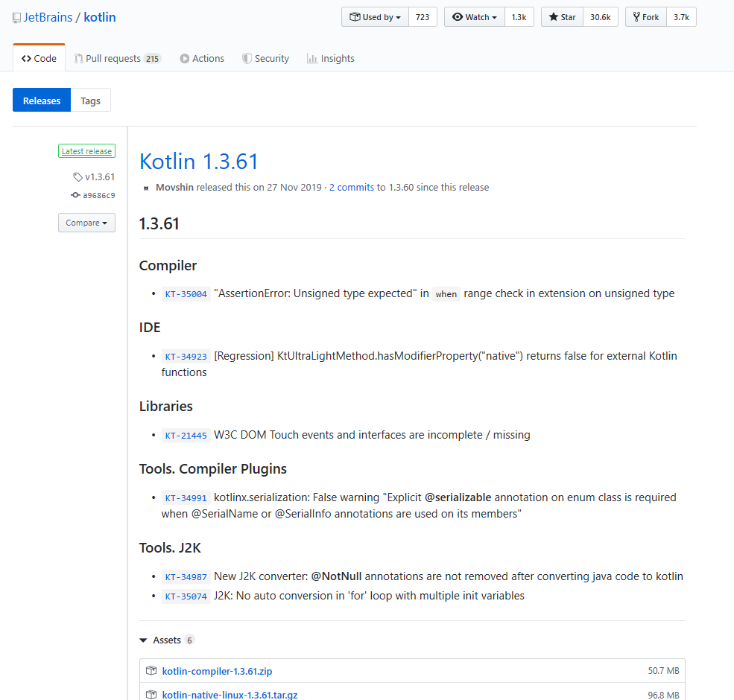Screen dimensions: 734x700
Task: Open the JetBrains organization link
Action: coord(48,17)
